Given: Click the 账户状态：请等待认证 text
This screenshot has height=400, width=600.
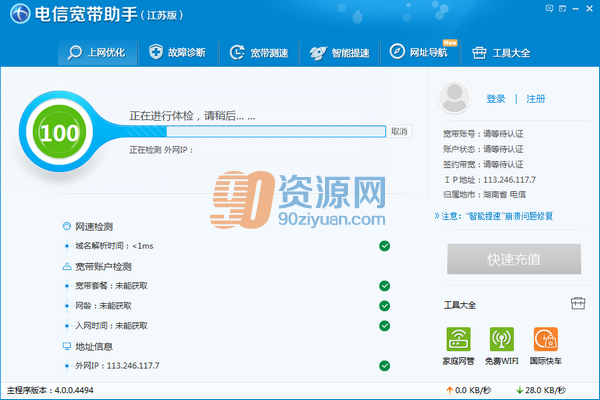Looking at the screenshot, I should tap(483, 149).
